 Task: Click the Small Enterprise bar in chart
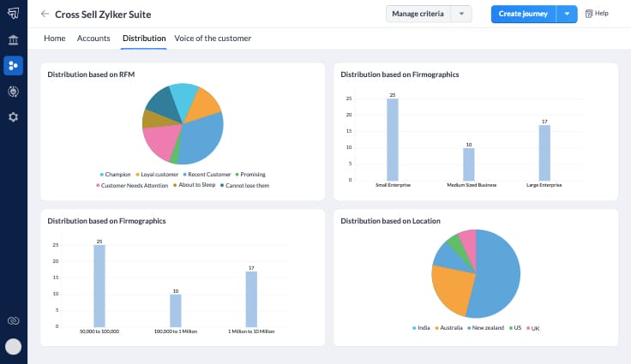[393, 139]
